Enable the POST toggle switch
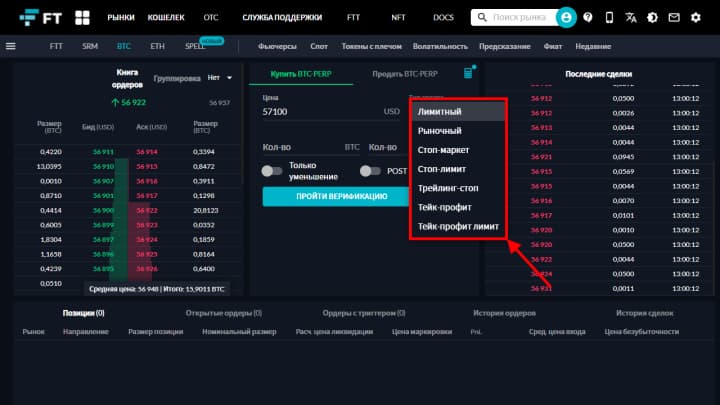 [372, 171]
